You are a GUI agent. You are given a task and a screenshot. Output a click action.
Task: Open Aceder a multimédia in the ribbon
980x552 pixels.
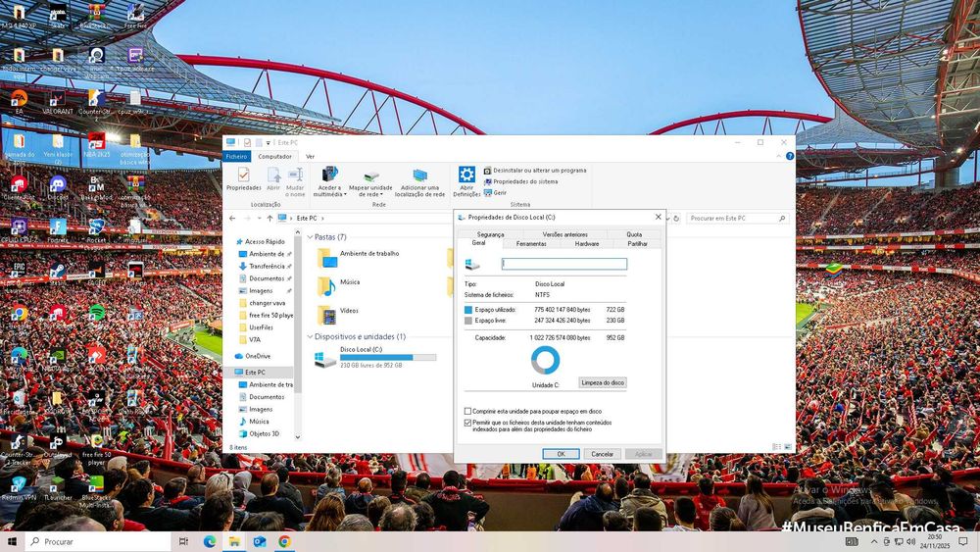[329, 182]
